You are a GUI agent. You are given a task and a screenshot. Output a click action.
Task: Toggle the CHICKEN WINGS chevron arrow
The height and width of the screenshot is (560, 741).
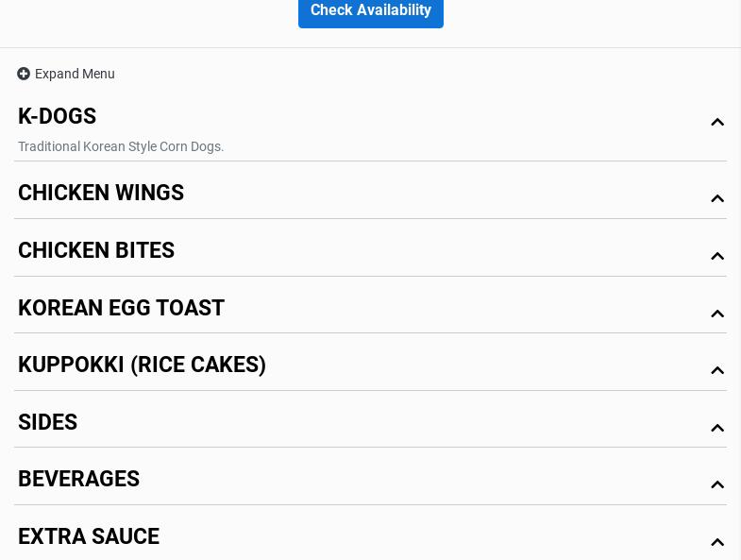[x=716, y=198]
